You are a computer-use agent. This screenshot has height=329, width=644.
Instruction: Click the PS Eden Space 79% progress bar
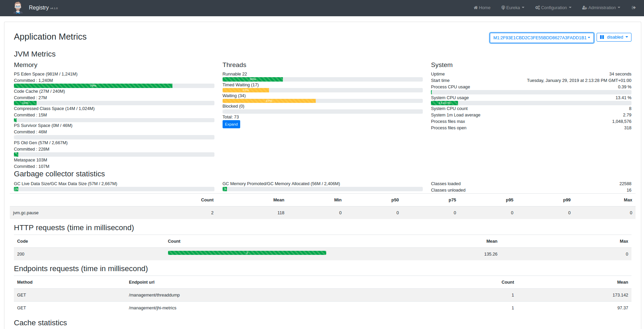[93, 86]
